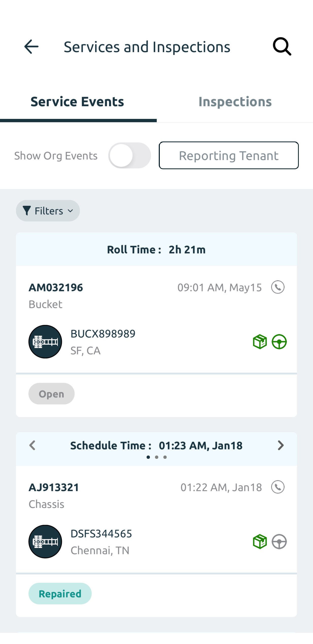Select the Service Events tab

[x=77, y=102]
